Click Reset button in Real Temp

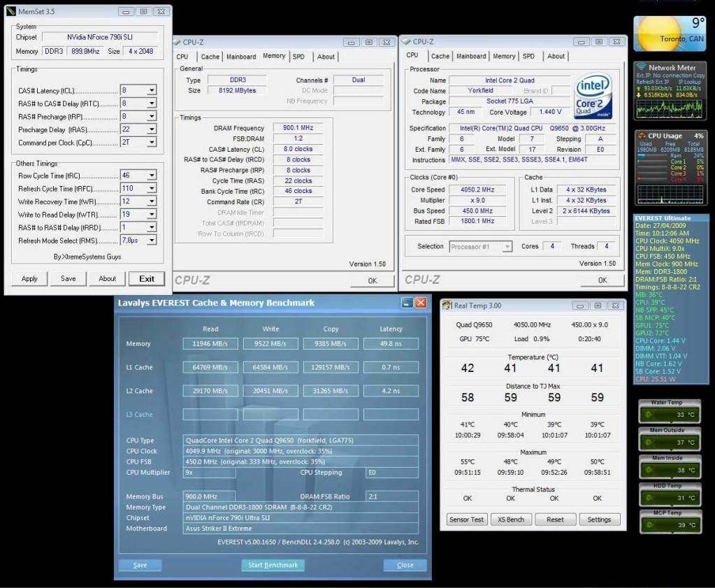click(555, 519)
